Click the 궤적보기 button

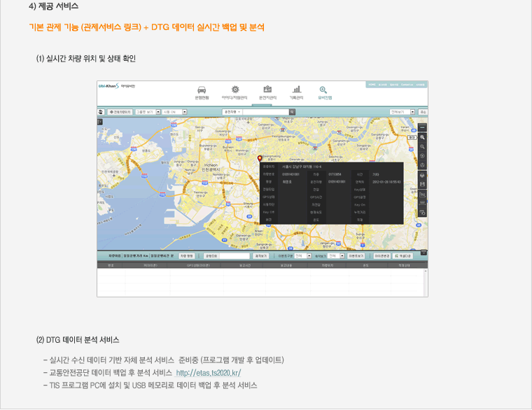tap(261, 255)
